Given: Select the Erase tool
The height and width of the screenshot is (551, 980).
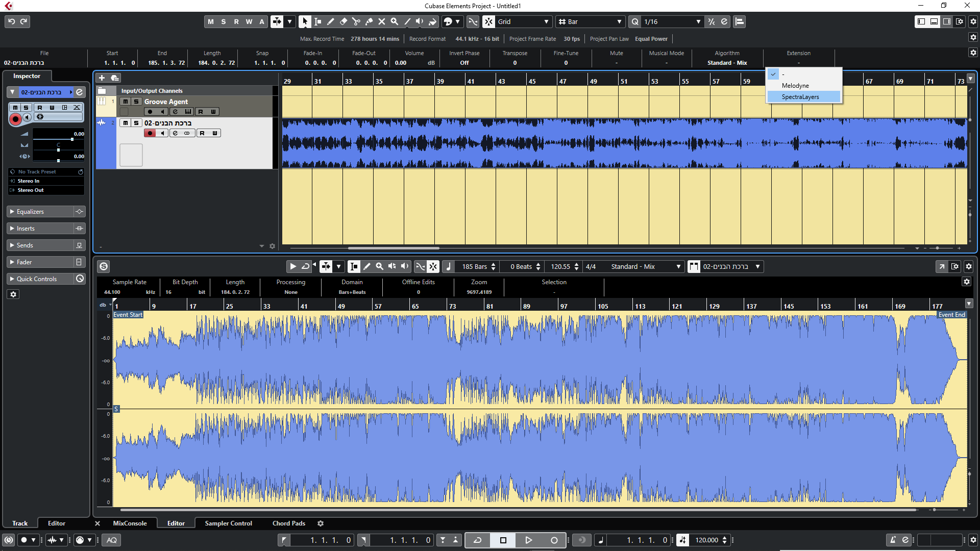Looking at the screenshot, I should (x=343, y=21).
